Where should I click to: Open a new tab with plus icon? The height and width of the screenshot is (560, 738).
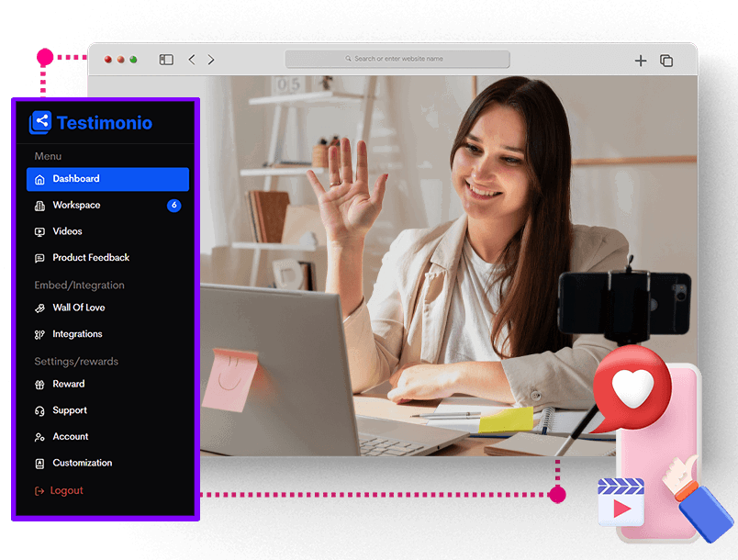(x=641, y=61)
